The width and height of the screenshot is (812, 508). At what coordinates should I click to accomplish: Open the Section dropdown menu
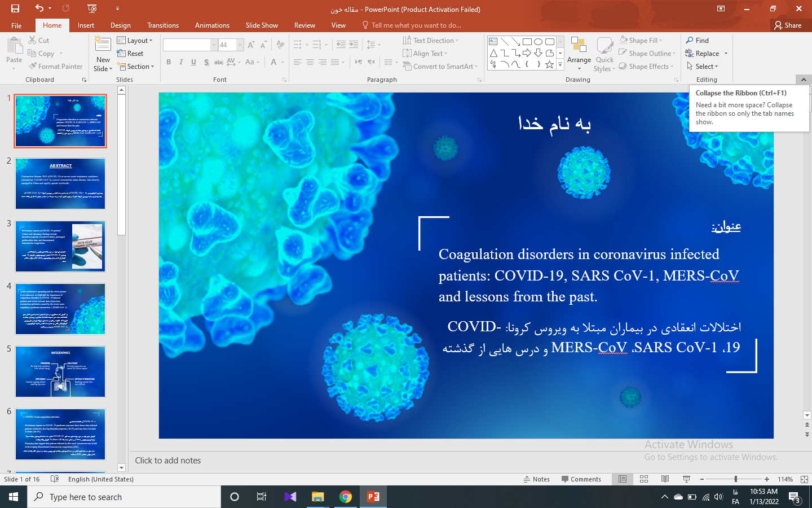(x=136, y=67)
